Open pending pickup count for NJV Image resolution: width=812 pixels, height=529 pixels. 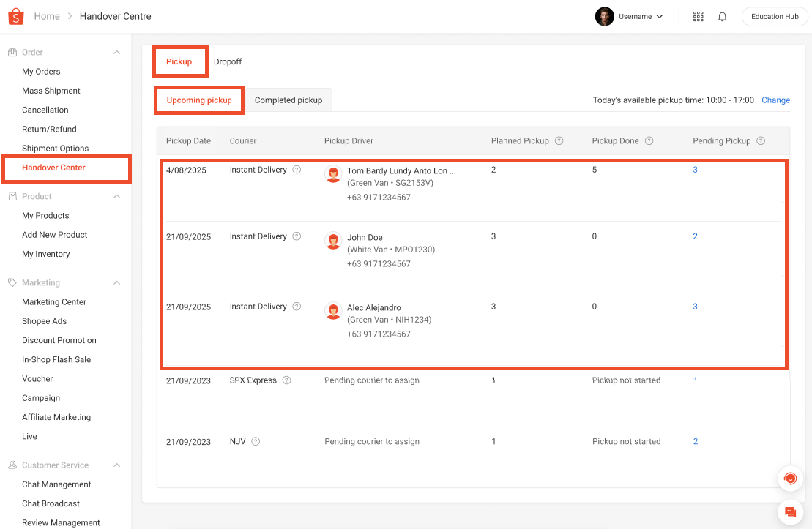(x=696, y=441)
